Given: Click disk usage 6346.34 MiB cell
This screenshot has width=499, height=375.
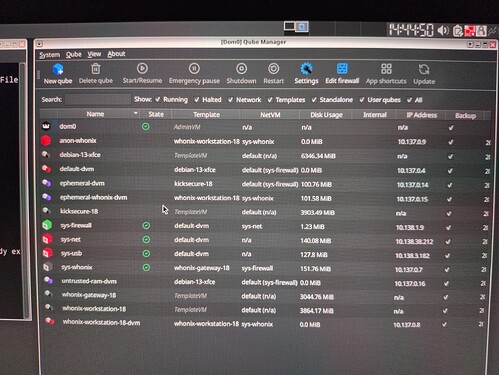Looking at the screenshot, I should pos(318,156).
